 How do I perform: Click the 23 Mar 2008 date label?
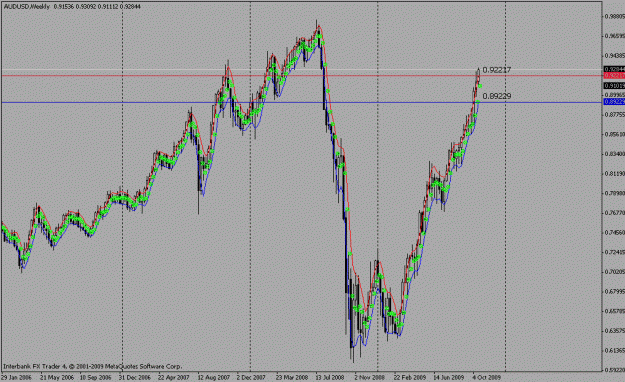coord(292,377)
